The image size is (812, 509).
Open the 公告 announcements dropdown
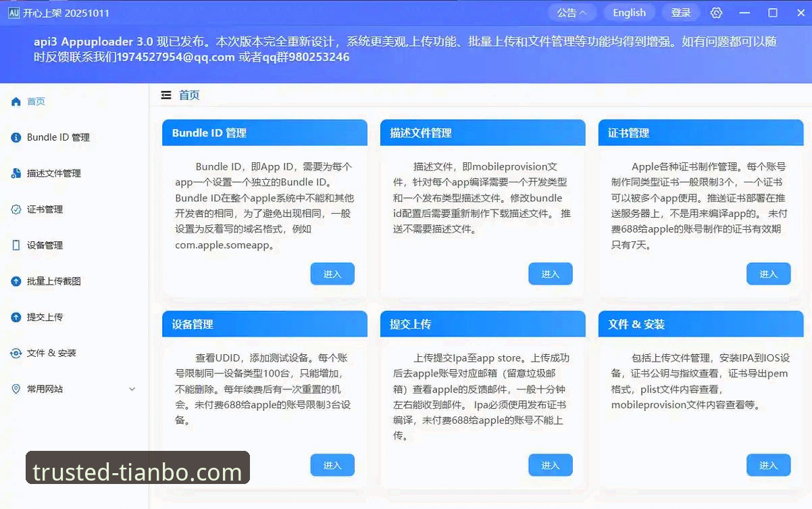(572, 11)
